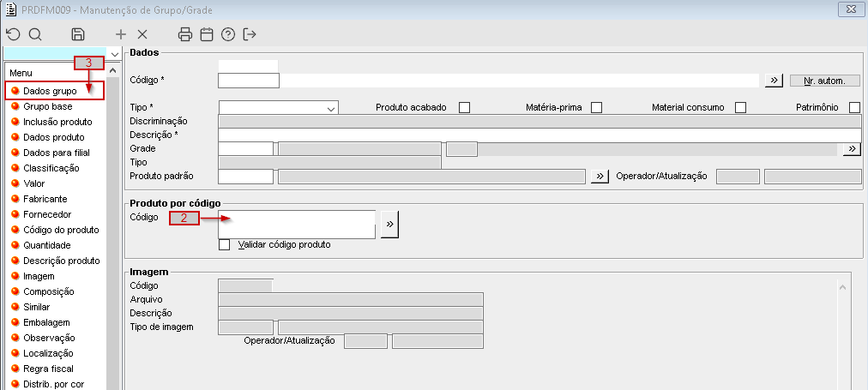
Task: Tick the Produto acabado checkbox
Action: 464,107
